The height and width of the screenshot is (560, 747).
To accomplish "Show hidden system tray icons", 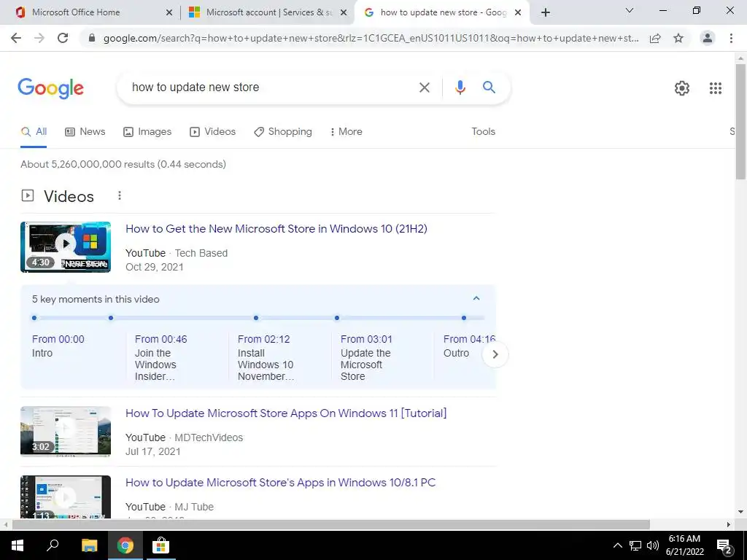I will point(617,545).
